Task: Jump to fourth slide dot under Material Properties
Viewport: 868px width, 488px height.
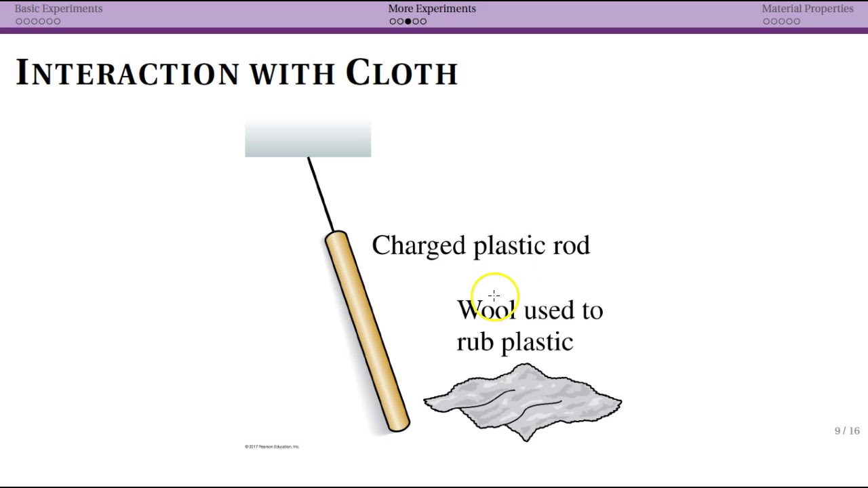Action: (789, 22)
